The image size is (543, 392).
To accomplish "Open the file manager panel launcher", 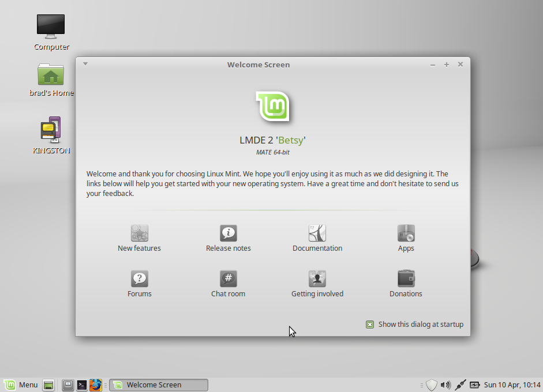I will 68,385.
